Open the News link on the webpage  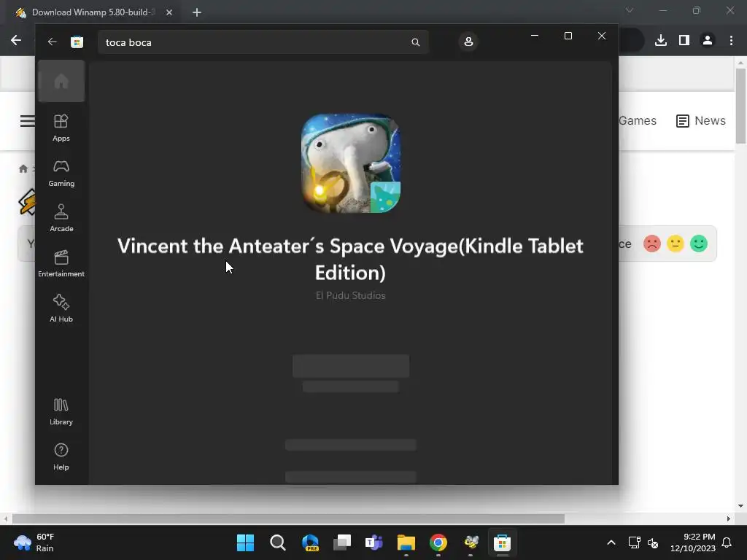[701, 121]
